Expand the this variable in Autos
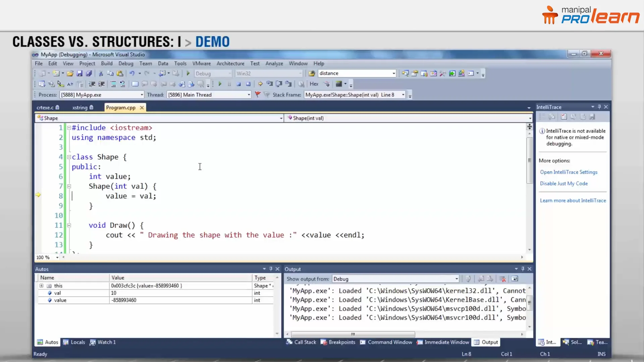 (x=42, y=286)
